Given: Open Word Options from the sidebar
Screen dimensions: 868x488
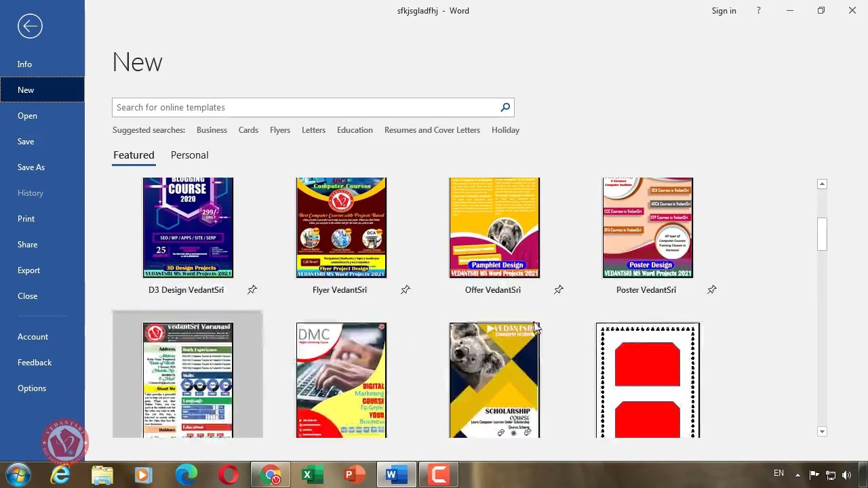Looking at the screenshot, I should click(x=42, y=388).
